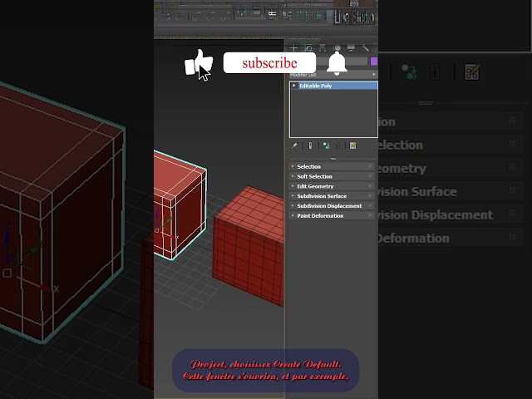Expand the Soft Selection rollout
This screenshot has width=532, height=399.
[x=332, y=176]
